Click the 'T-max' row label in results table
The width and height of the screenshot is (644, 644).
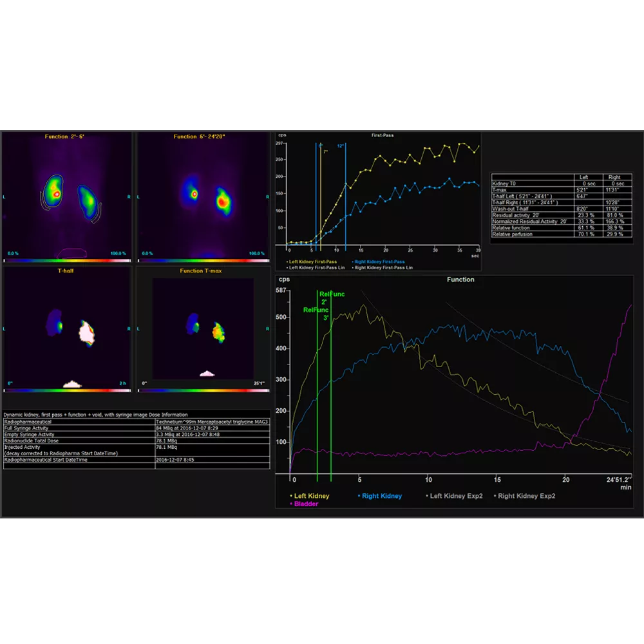[x=500, y=190]
